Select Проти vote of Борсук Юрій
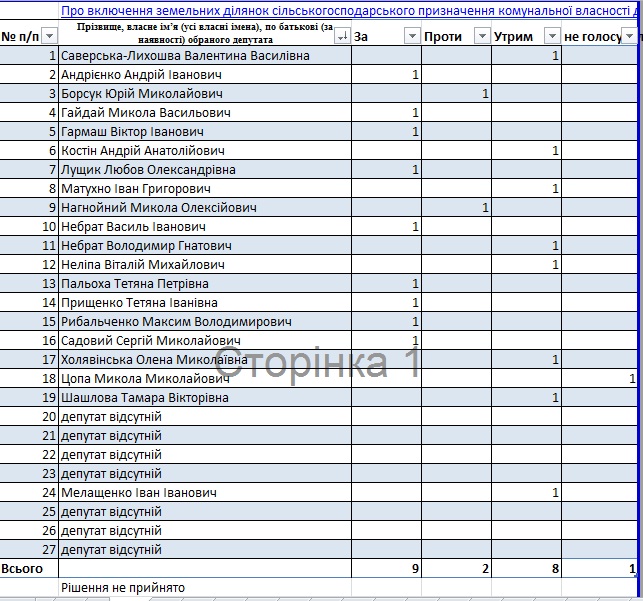This screenshot has height=601, width=643. click(456, 93)
